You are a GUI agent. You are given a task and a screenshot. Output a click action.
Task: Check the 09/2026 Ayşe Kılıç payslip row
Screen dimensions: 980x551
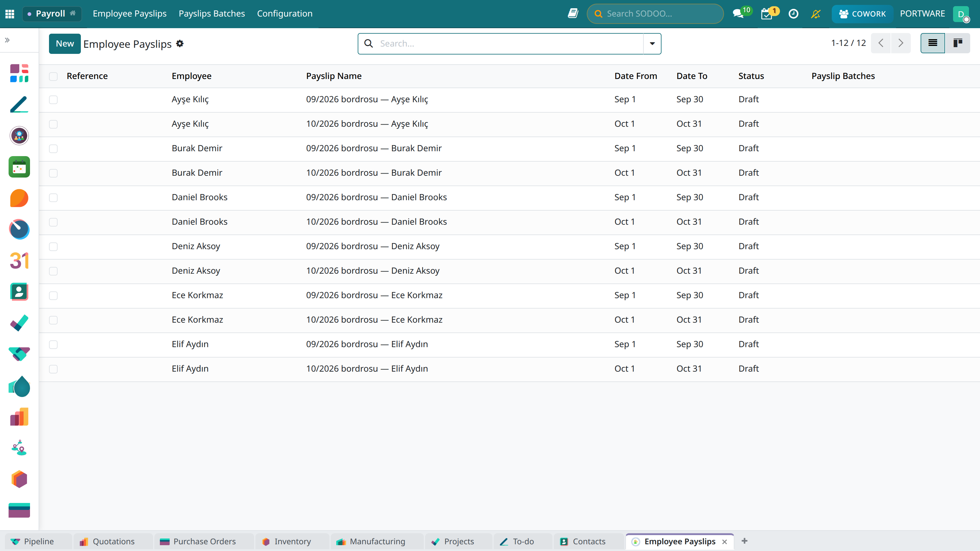tap(53, 99)
